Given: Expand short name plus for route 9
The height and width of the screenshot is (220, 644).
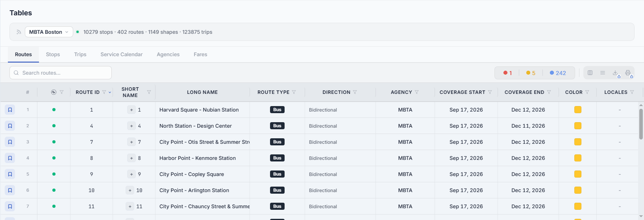Looking at the screenshot, I should (x=131, y=174).
